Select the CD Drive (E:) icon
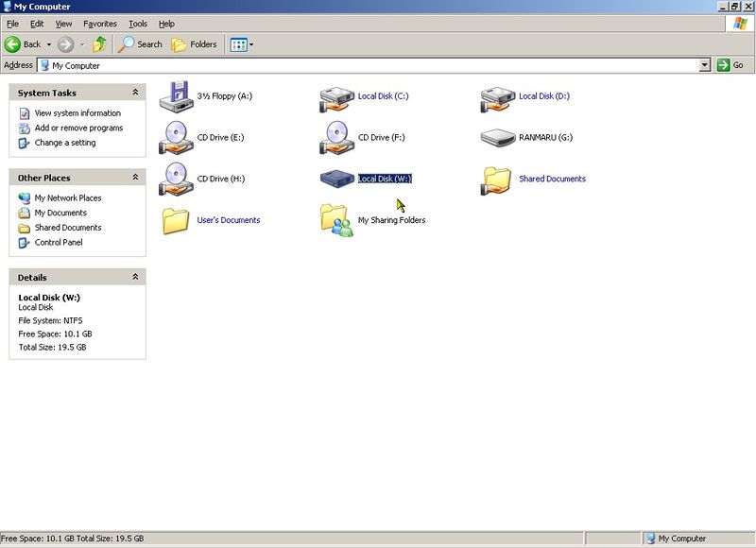 click(176, 137)
